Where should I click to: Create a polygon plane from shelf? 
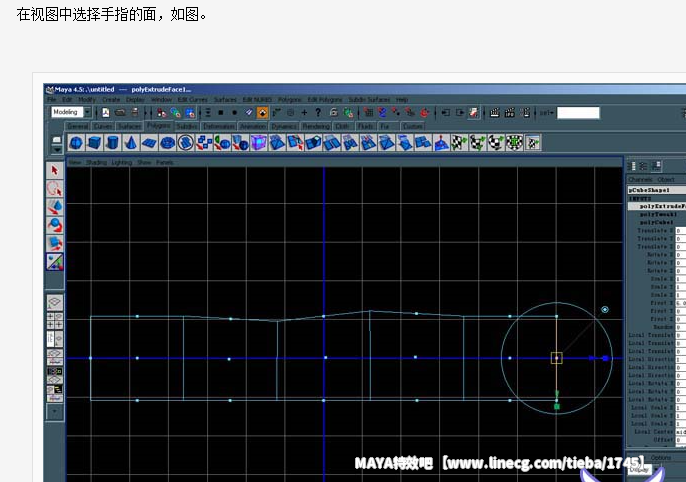pos(149,143)
